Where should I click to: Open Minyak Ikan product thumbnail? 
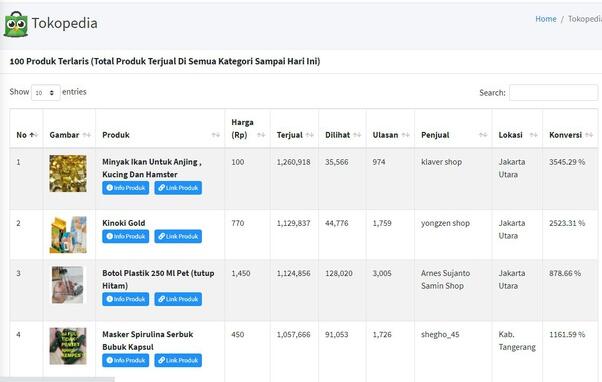tap(68, 173)
